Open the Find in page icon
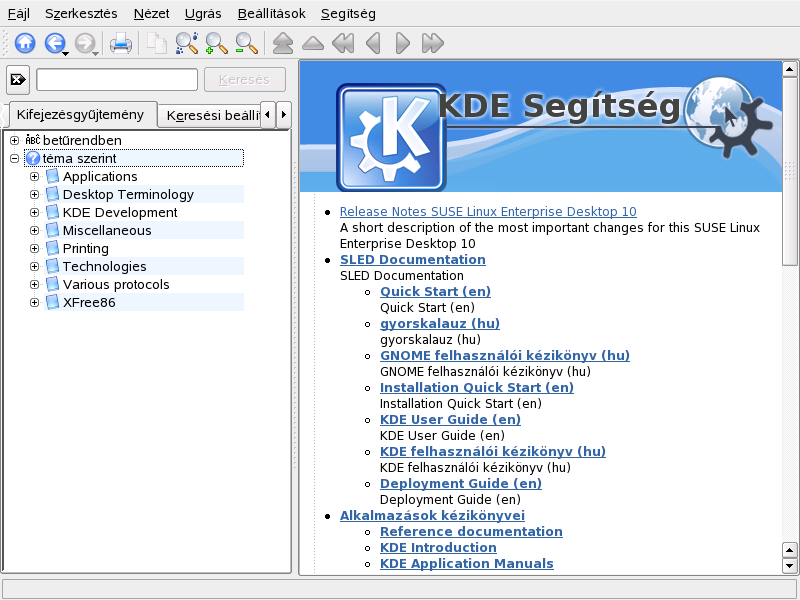The image size is (800, 600). tap(187, 43)
